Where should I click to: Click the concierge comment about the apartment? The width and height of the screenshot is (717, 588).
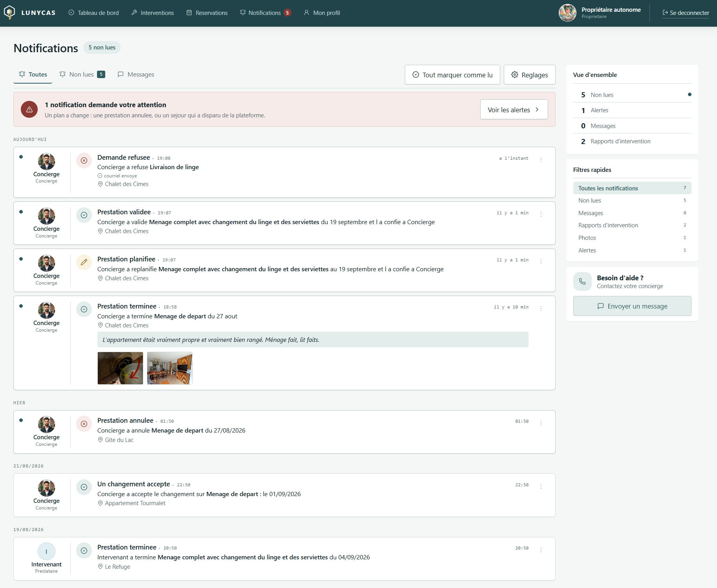(x=313, y=340)
